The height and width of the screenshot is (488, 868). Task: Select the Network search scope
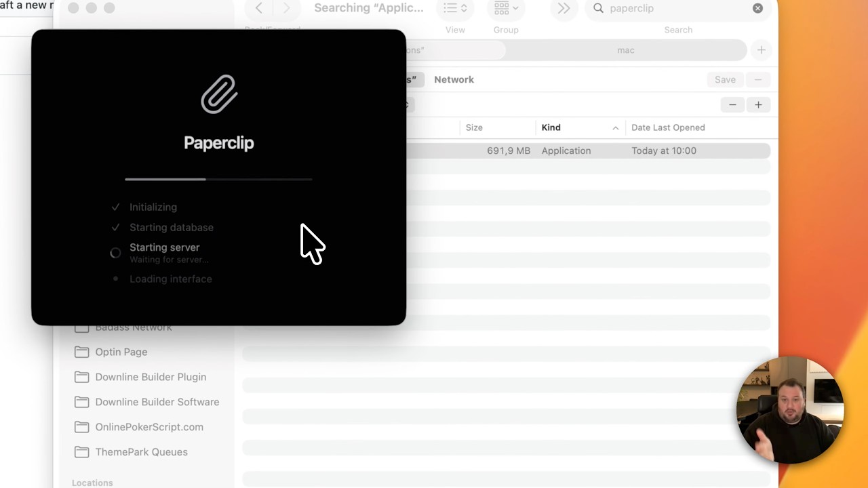pos(454,79)
